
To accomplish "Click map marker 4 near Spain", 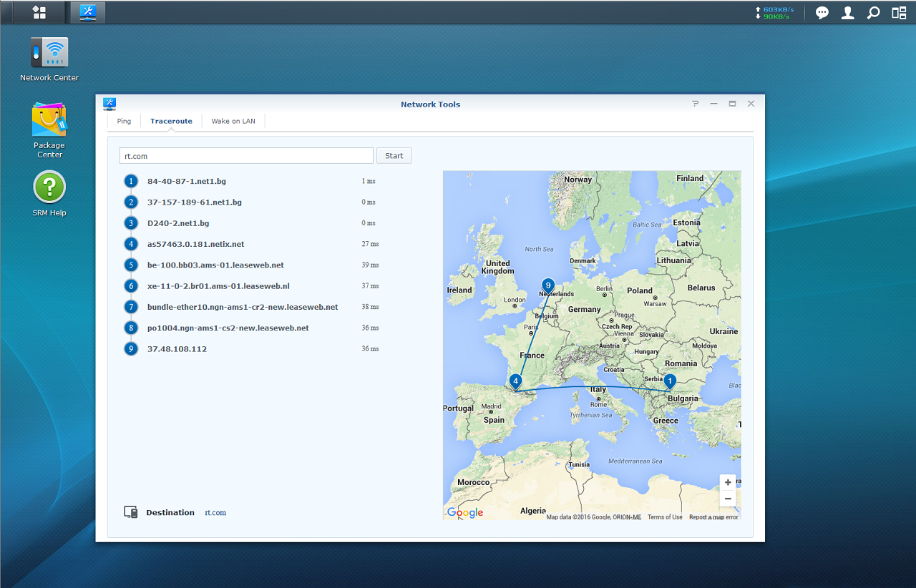I will pos(515,382).
